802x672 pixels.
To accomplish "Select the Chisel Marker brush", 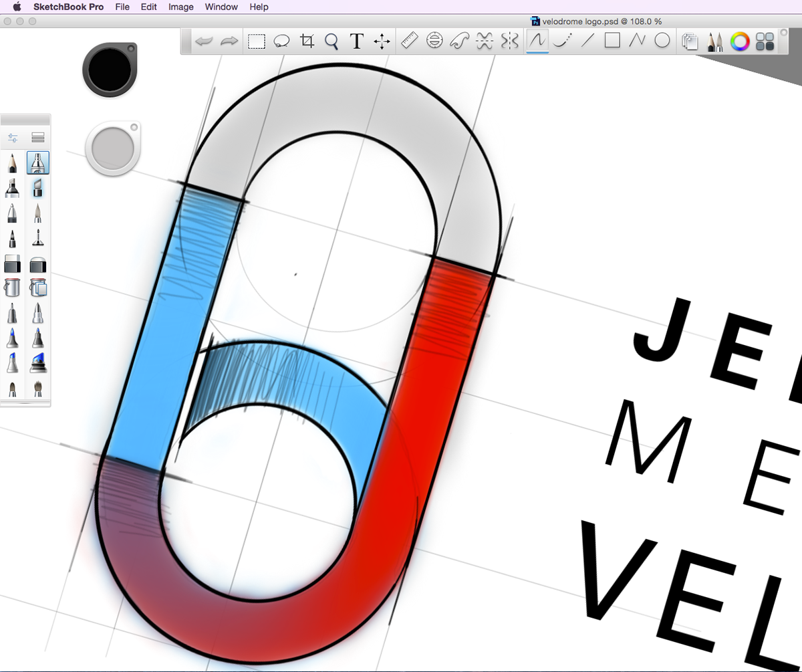I will (x=12, y=188).
